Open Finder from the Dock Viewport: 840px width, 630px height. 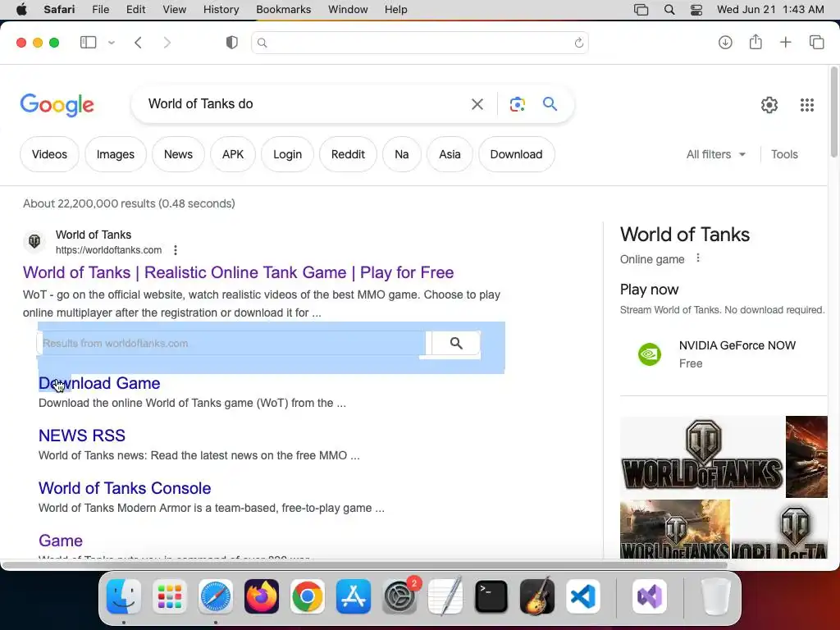(x=124, y=596)
